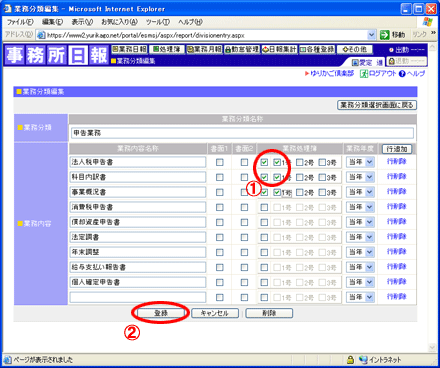Open the 各種登録 toolbar icon
The width and height of the screenshot is (440, 368).
pos(317,49)
